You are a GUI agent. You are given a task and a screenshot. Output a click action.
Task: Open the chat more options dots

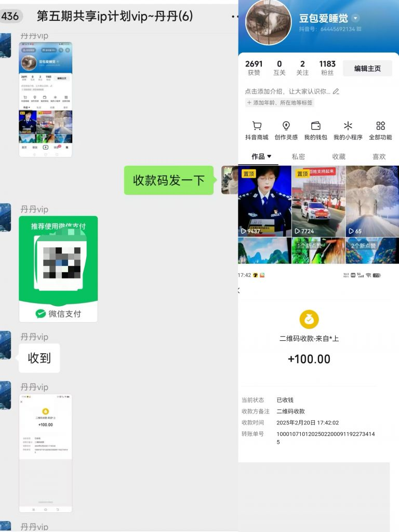pyautogui.click(x=235, y=16)
